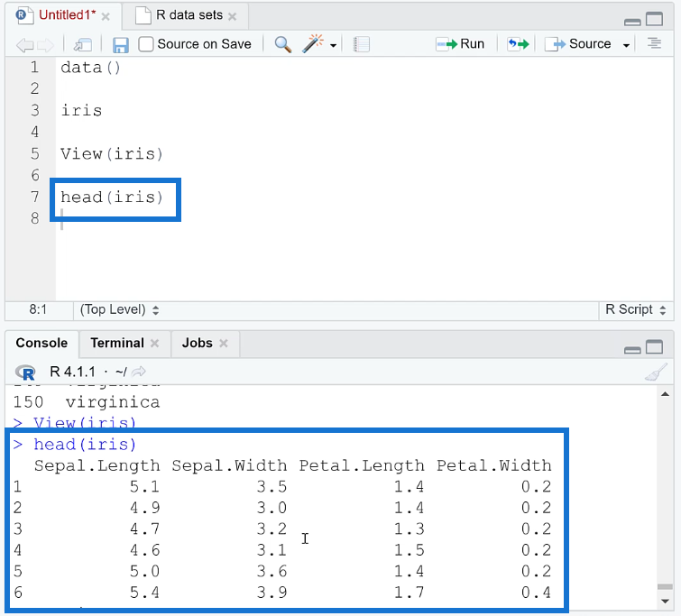Screen dimensions: 681x616
Task: Maximize the console pane
Action: (x=654, y=347)
